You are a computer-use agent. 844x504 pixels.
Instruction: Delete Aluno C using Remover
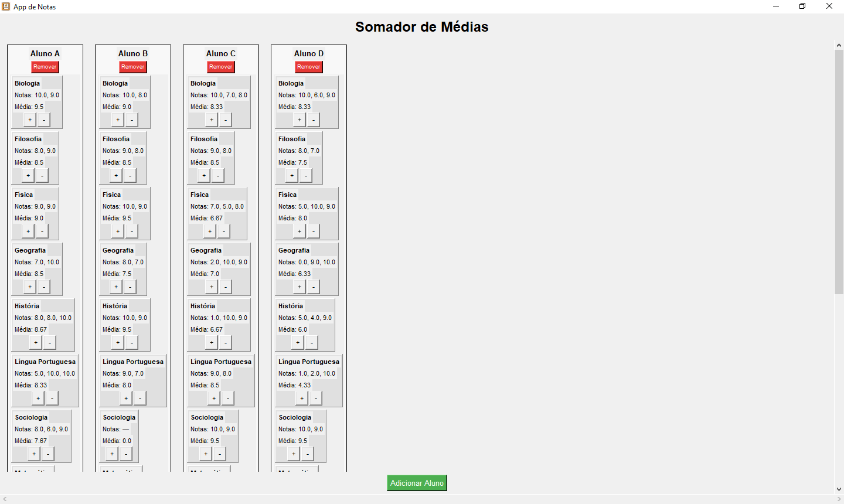pos(221,67)
